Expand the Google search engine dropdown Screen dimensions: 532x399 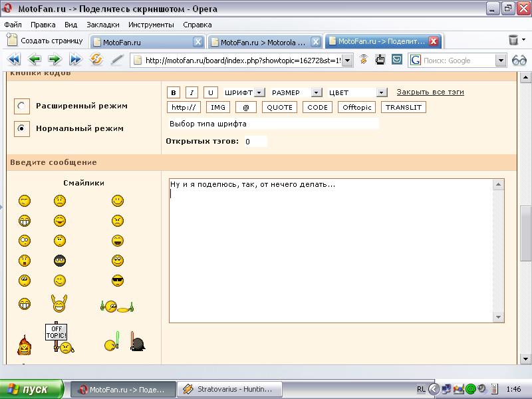tap(501, 61)
